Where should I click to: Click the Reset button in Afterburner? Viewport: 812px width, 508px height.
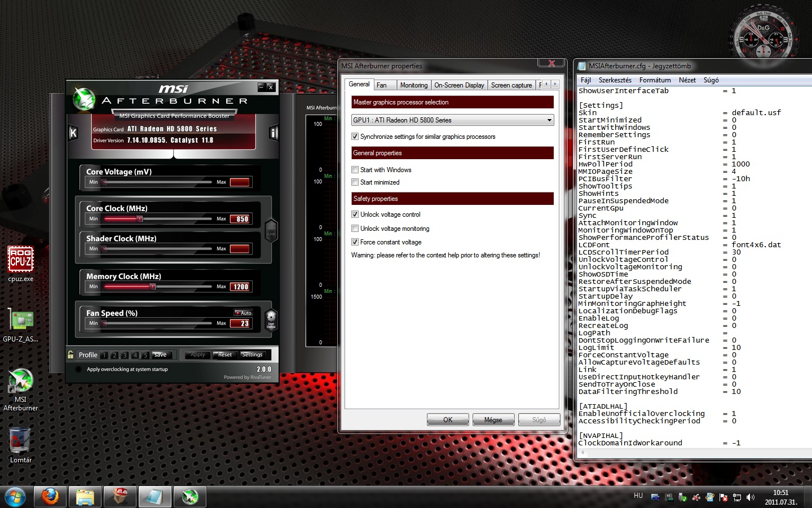pyautogui.click(x=225, y=354)
